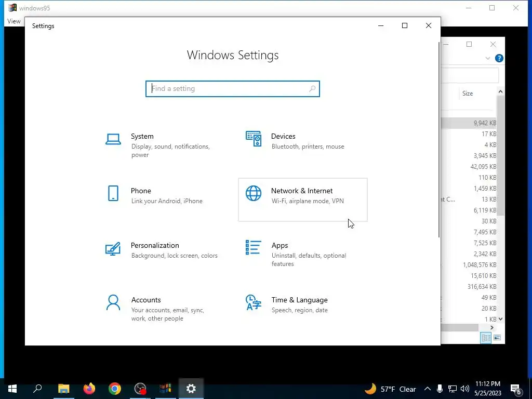This screenshot has height=399, width=532.
Task: Open the View menu of windows95 window
Action: pos(14,21)
